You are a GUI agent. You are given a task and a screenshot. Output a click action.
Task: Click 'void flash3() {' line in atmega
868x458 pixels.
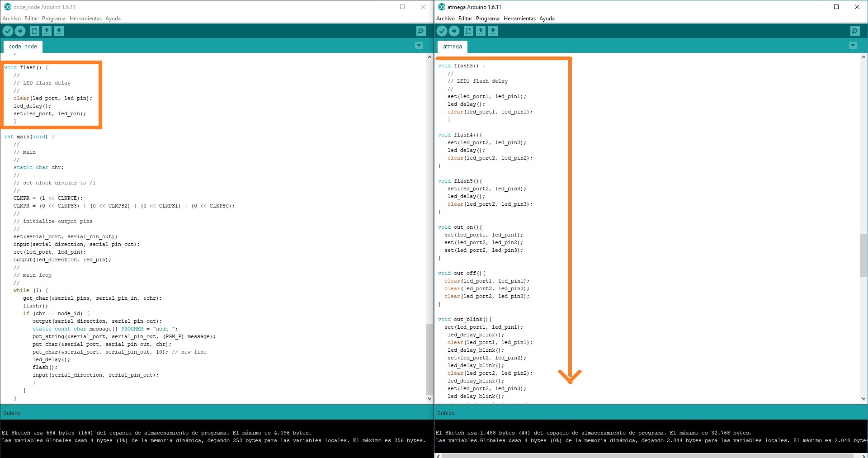462,66
